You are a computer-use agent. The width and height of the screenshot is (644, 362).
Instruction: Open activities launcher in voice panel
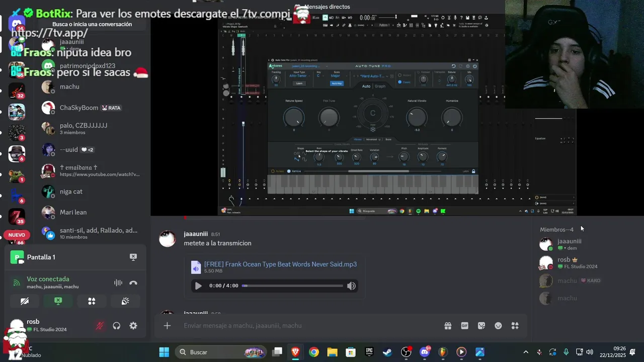tap(92, 301)
